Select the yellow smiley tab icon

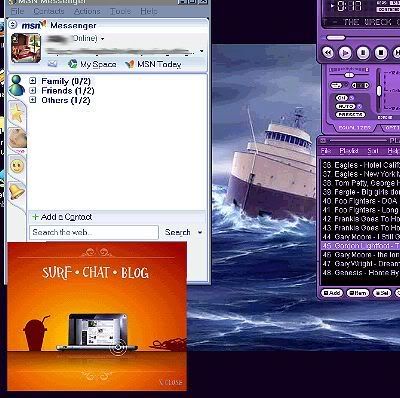pyautogui.click(x=17, y=166)
